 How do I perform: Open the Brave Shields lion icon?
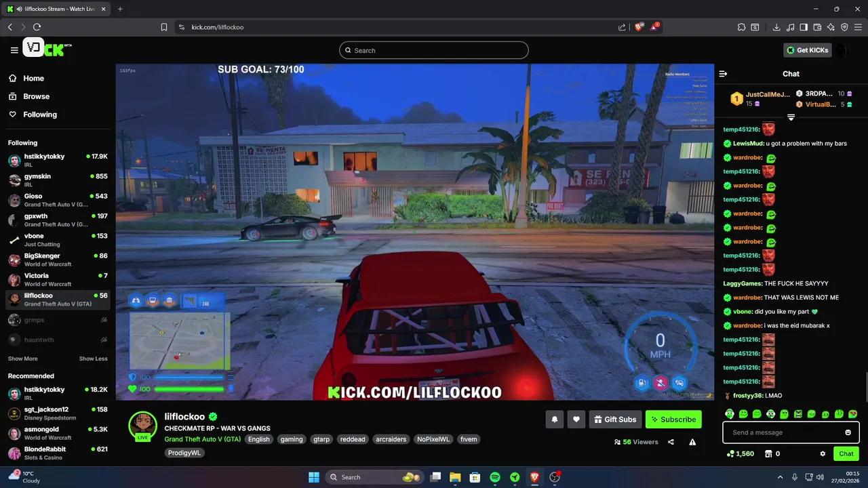point(639,27)
